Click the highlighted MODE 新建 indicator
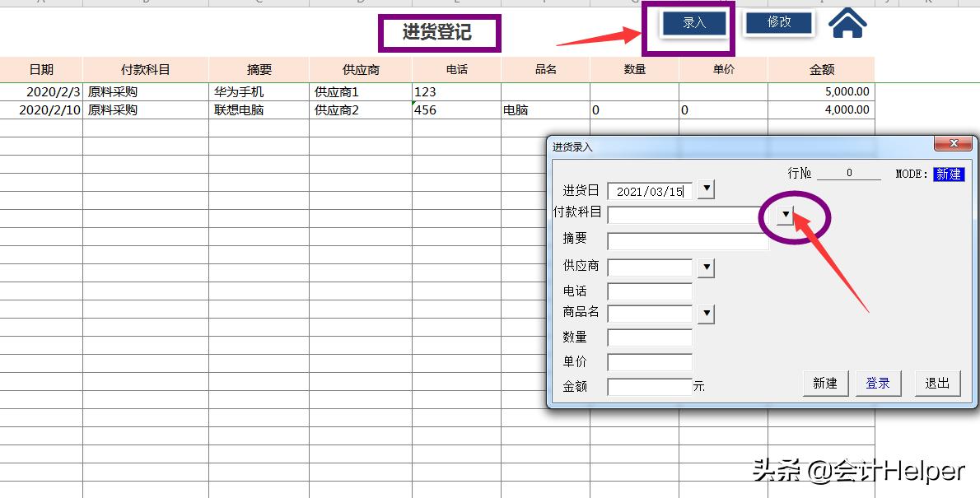Image resolution: width=980 pixels, height=498 pixels. pyautogui.click(x=949, y=174)
